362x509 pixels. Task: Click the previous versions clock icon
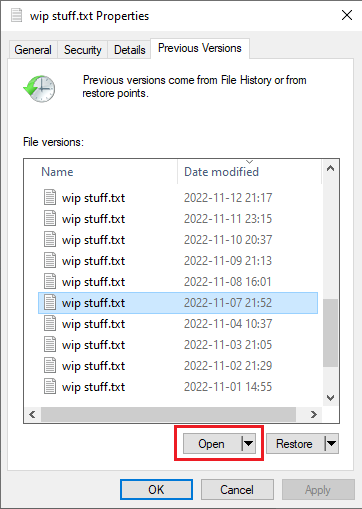pyautogui.click(x=39, y=88)
